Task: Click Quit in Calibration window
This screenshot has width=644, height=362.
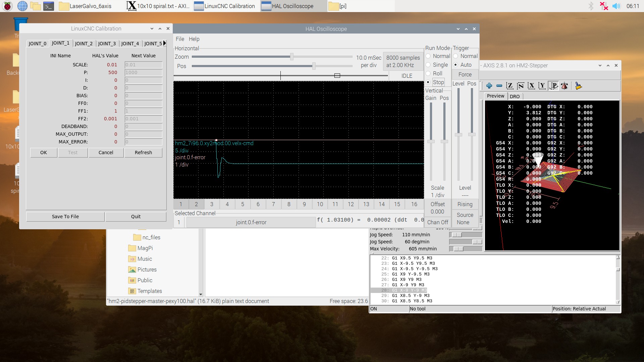Action: click(x=136, y=217)
